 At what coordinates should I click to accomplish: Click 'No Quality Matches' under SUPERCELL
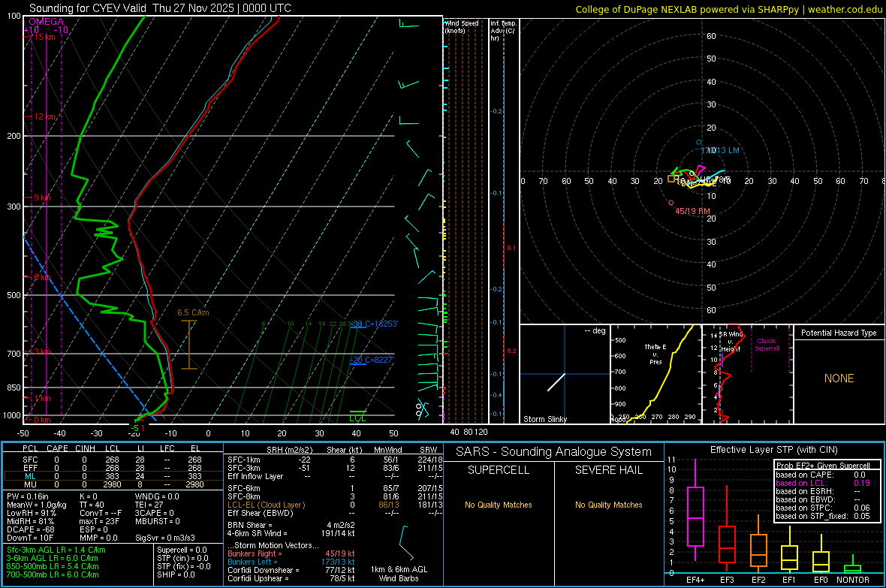click(499, 505)
